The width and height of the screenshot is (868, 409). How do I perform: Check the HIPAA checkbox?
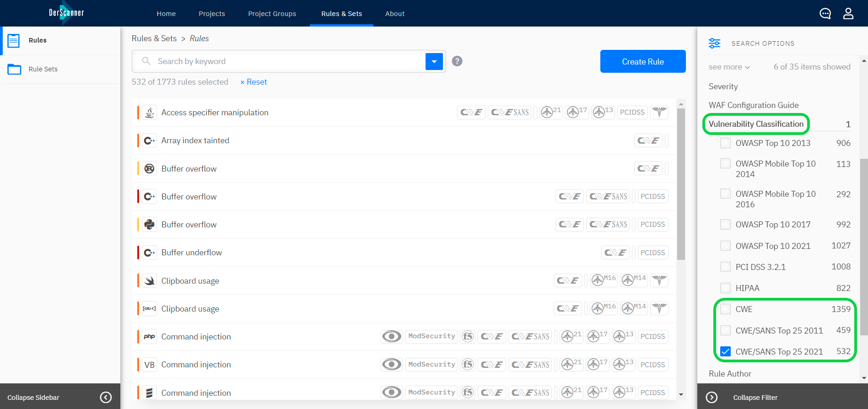[x=725, y=288]
